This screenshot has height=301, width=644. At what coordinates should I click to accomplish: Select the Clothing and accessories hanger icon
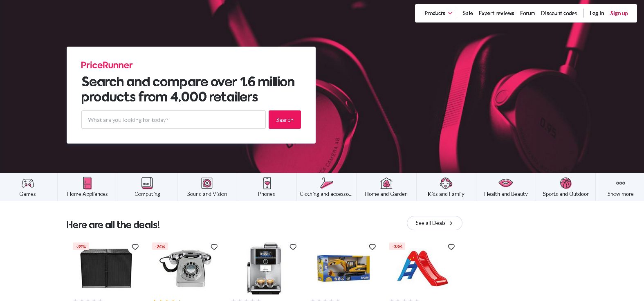point(326,183)
